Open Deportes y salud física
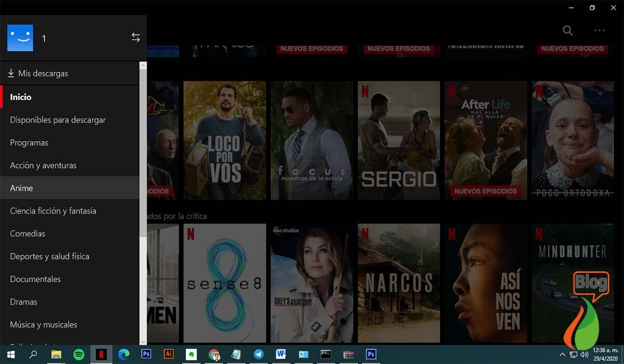This screenshot has height=364, width=624. (x=70, y=256)
